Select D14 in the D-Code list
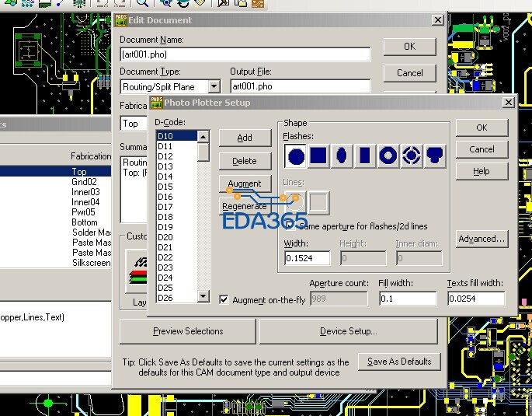This screenshot has height=416, width=532. 177,177
